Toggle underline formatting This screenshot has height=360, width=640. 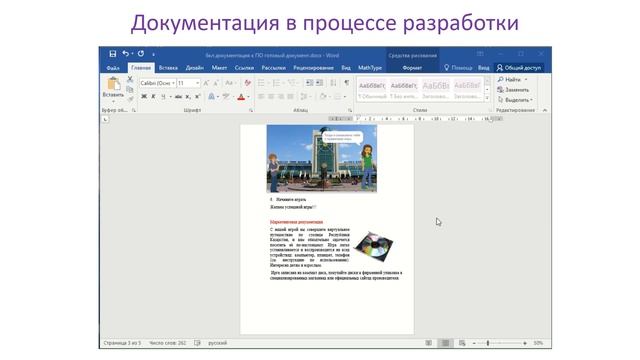point(163,97)
